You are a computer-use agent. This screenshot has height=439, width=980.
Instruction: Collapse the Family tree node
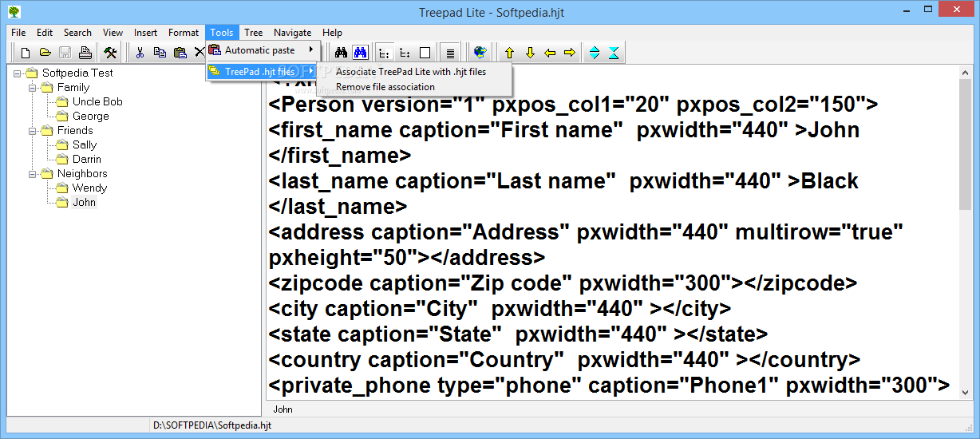coord(32,88)
